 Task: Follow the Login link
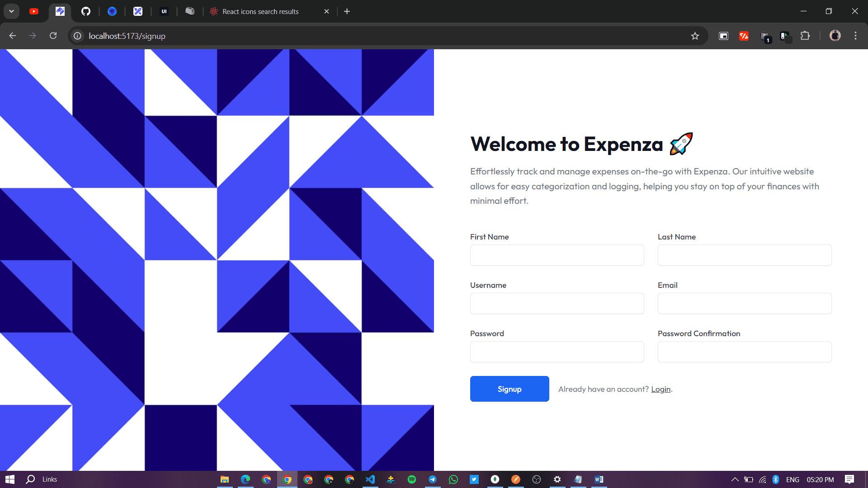pos(660,389)
